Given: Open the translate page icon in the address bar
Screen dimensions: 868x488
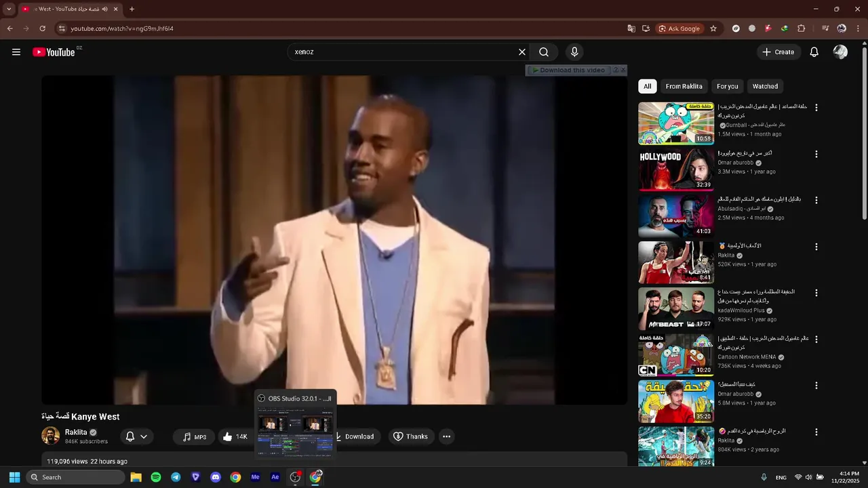Looking at the screenshot, I should (631, 28).
